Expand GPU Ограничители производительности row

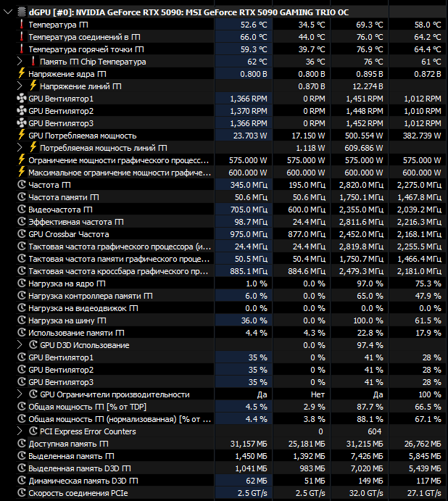(20, 394)
